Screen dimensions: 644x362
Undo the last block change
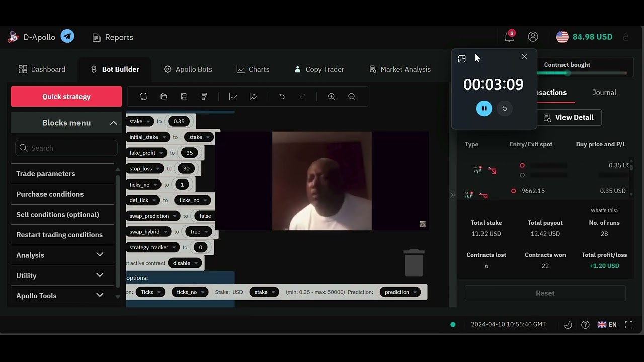[x=282, y=97]
